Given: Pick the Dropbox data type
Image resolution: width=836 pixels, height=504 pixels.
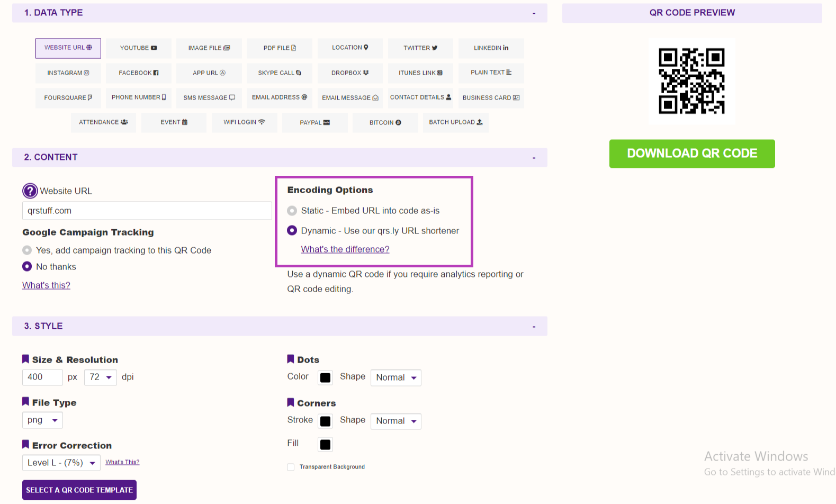Looking at the screenshot, I should 350,73.
